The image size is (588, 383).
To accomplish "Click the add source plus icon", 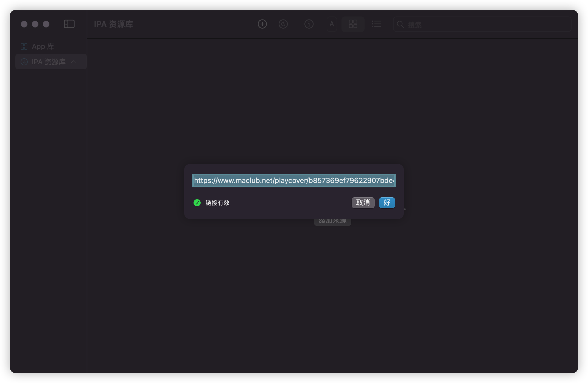I will tap(262, 24).
